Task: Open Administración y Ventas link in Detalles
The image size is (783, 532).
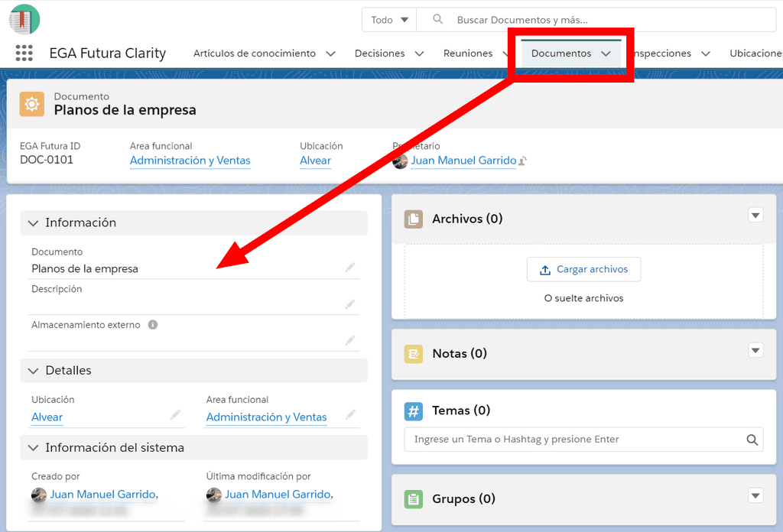Action: click(x=267, y=417)
